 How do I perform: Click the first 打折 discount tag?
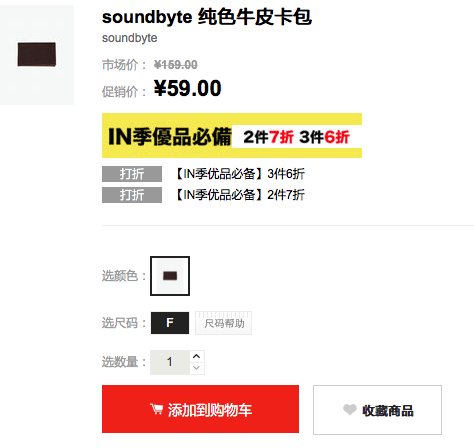pyautogui.click(x=132, y=174)
